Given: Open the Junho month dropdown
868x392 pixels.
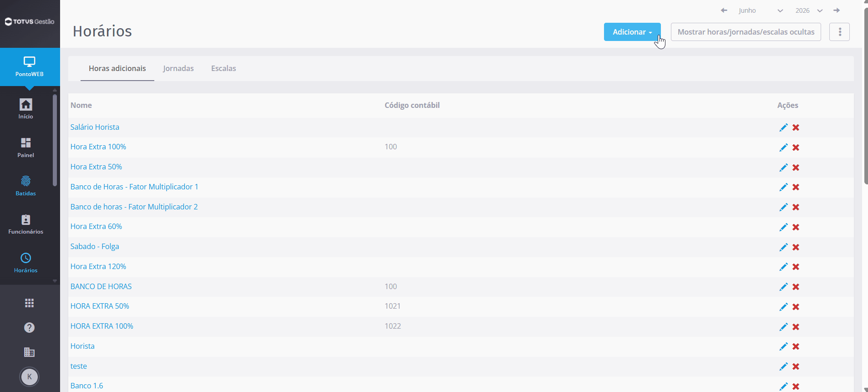Looking at the screenshot, I should 761,10.
